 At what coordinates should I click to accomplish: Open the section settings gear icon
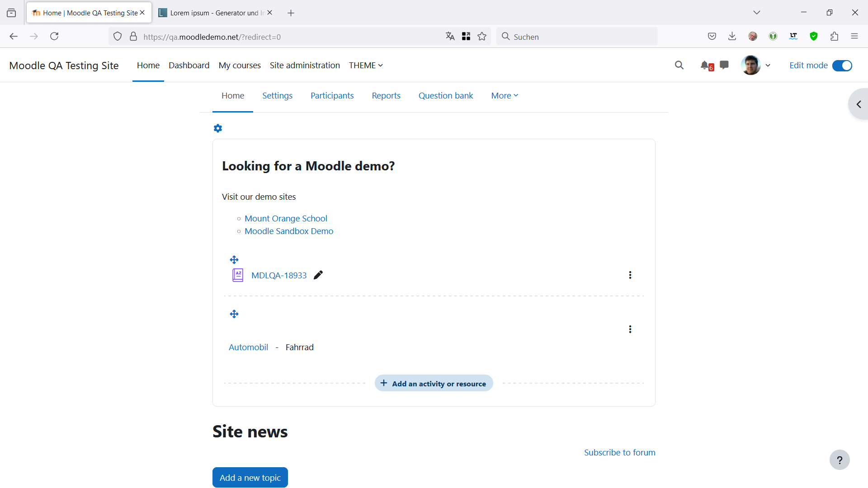pyautogui.click(x=218, y=128)
